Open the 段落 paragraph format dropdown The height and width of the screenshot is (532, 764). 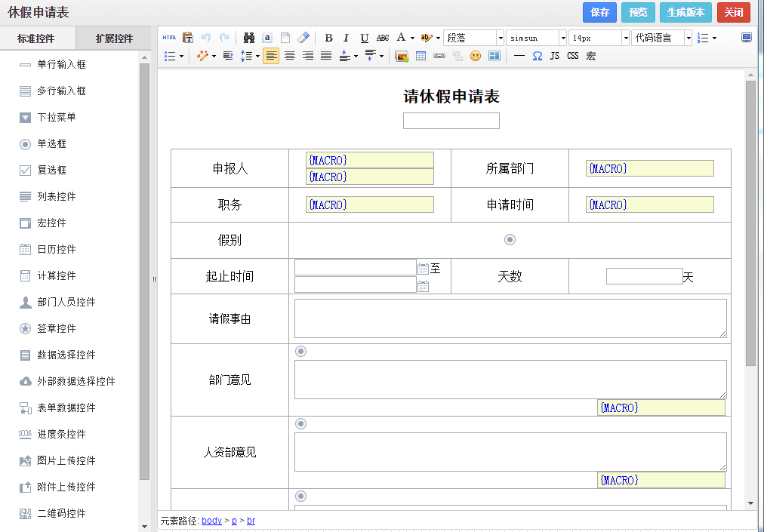[x=473, y=38]
